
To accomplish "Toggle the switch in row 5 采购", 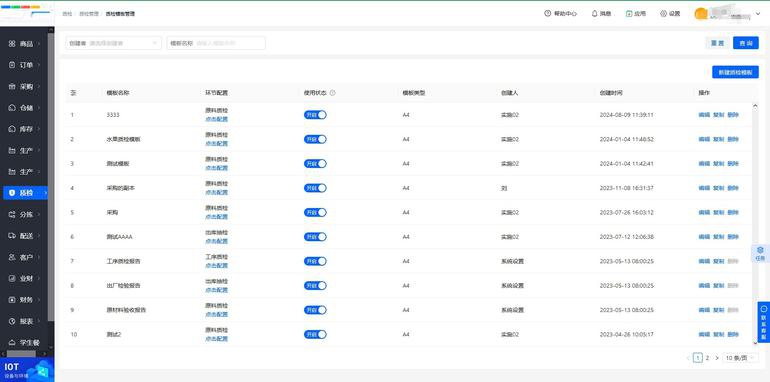I will 315,213.
